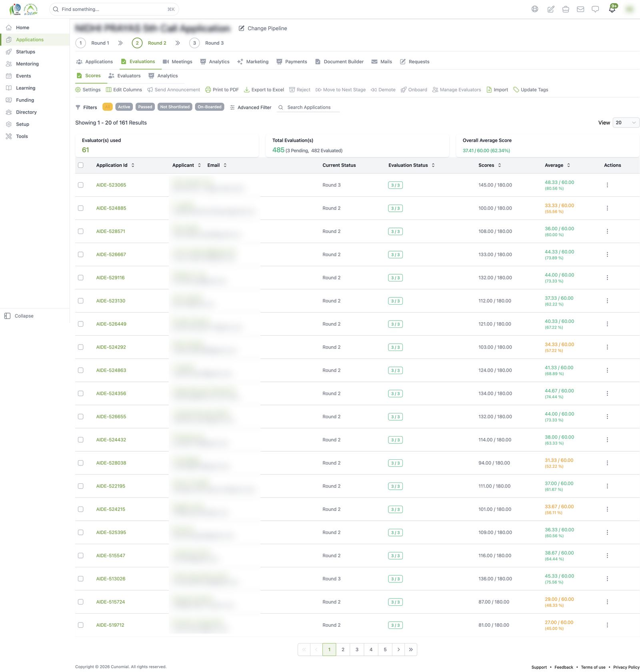Image resolution: width=640 pixels, height=672 pixels.
Task: Open the Advanced Filter
Action: [x=250, y=108]
